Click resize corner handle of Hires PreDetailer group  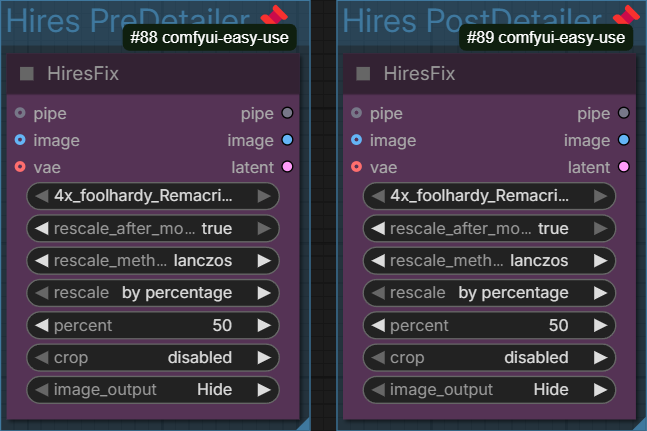point(304,425)
